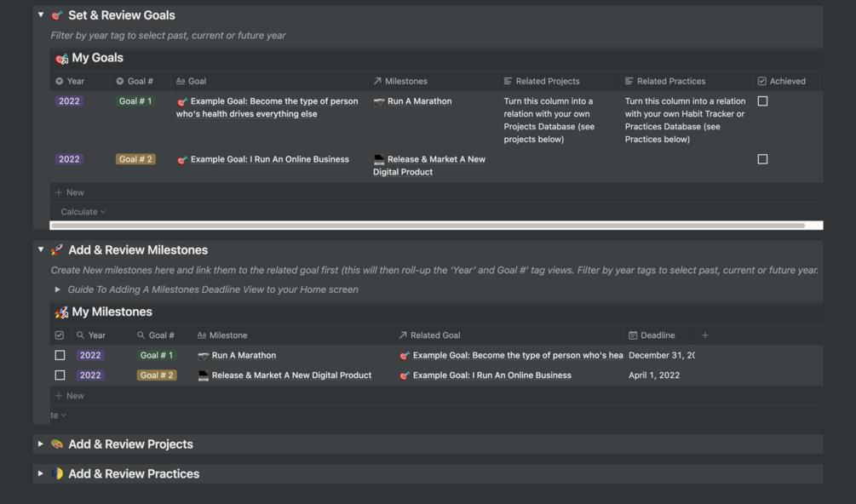Click the My Goals database icon
Image resolution: width=856 pixels, height=504 pixels.
61,59
